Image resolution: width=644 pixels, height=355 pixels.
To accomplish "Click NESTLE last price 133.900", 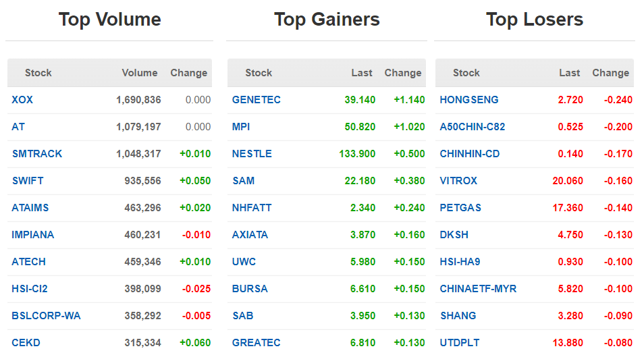I will click(357, 154).
